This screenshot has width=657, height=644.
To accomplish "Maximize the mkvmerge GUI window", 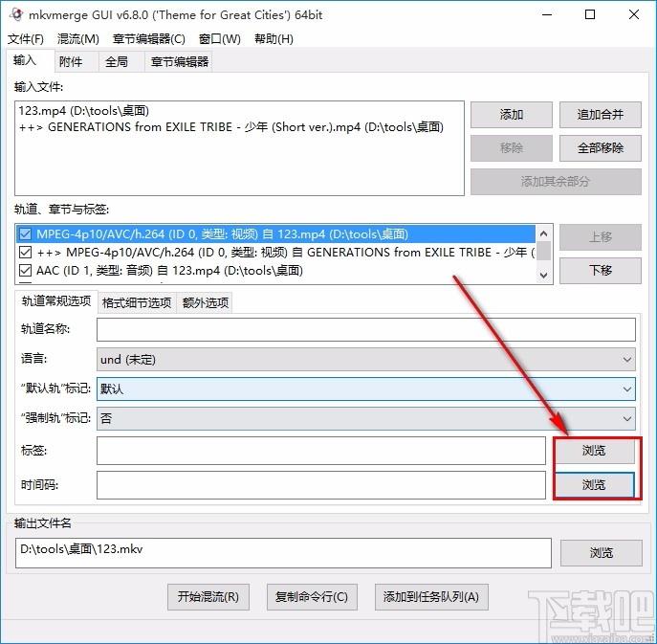I will click(x=590, y=14).
